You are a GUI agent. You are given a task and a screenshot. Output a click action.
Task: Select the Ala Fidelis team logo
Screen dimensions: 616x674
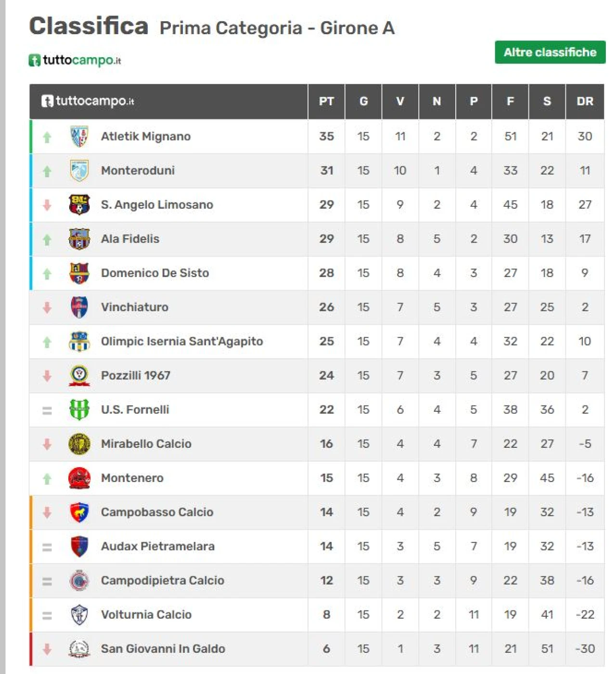coord(79,239)
